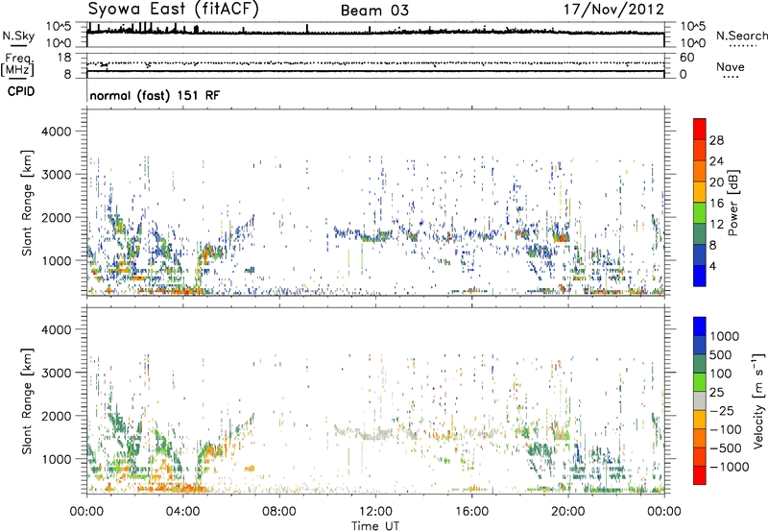Click the '20:00' time axis label
Image resolution: width=768 pixels, height=532 pixels.
[x=568, y=512]
